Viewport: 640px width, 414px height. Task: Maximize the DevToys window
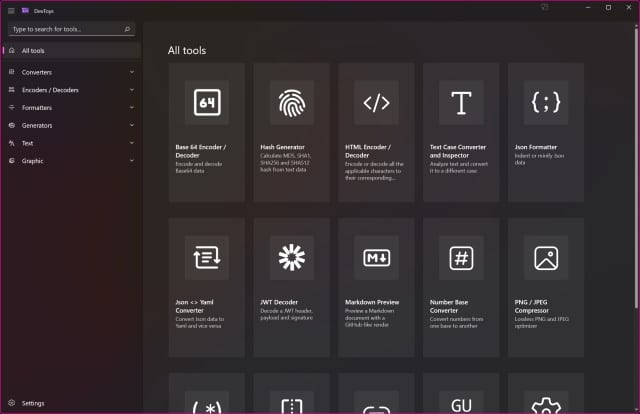608,7
